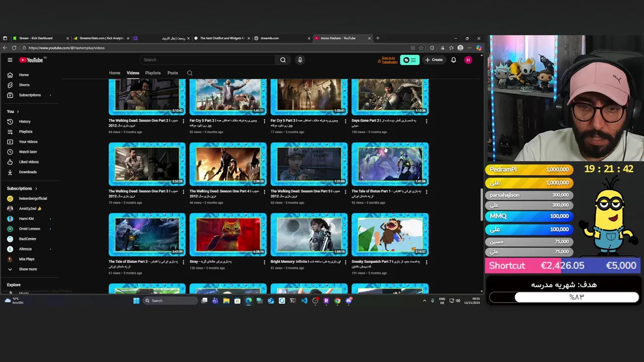The width and height of the screenshot is (644, 362).
Task: Open channel Posts tab
Action: coord(173,73)
